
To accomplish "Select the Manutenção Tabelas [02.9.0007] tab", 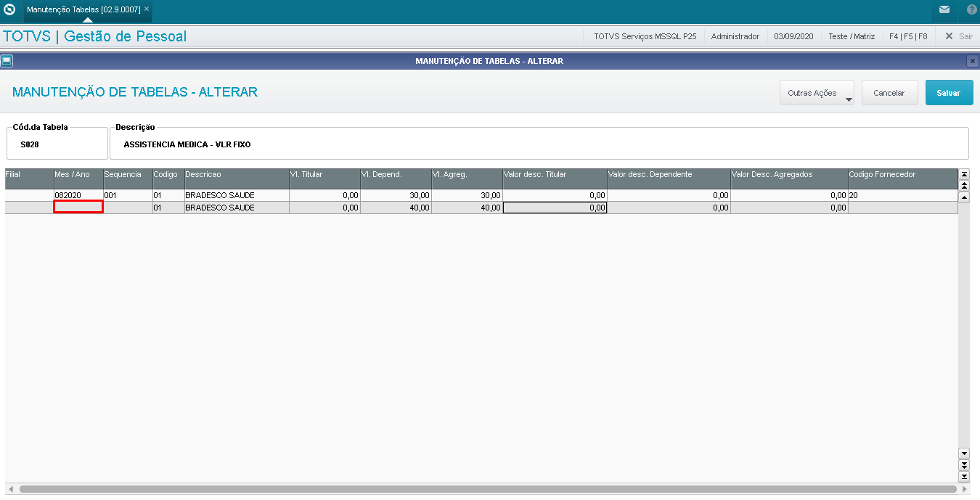I will 83,9.
